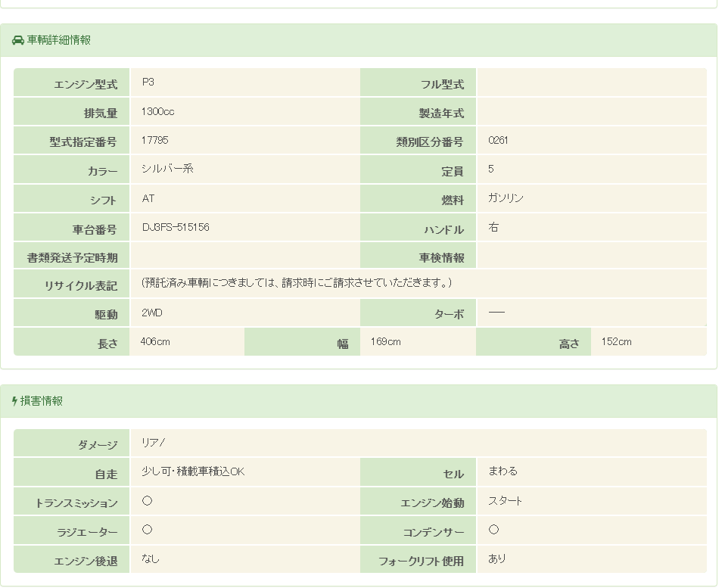
Task: Click the フォークリフト使用 value あり
Action: (x=497, y=559)
